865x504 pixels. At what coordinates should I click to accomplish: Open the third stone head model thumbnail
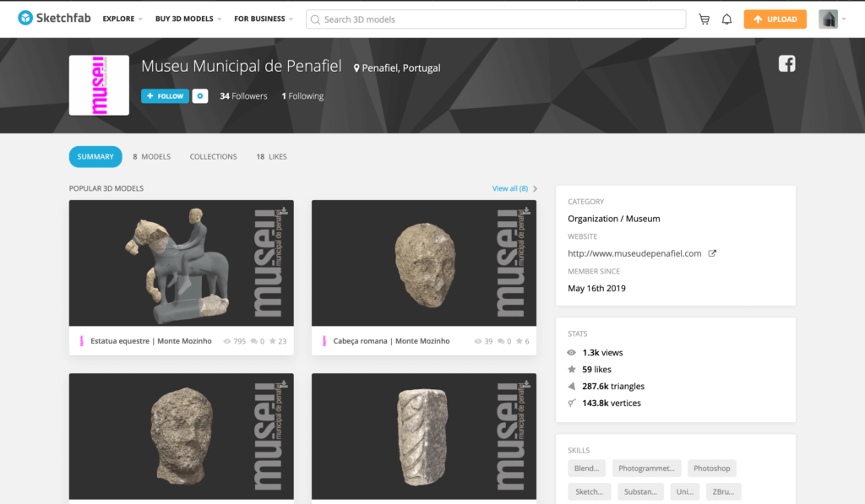182,436
